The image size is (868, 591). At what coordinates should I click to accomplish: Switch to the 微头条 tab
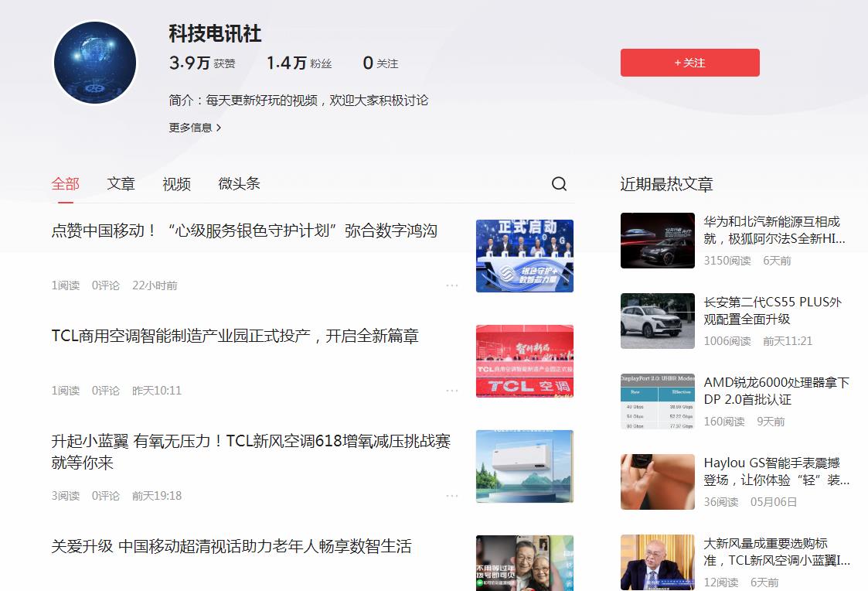point(239,183)
